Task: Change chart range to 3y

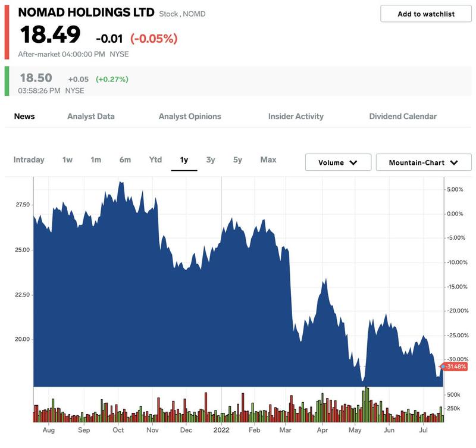Action: (211, 159)
